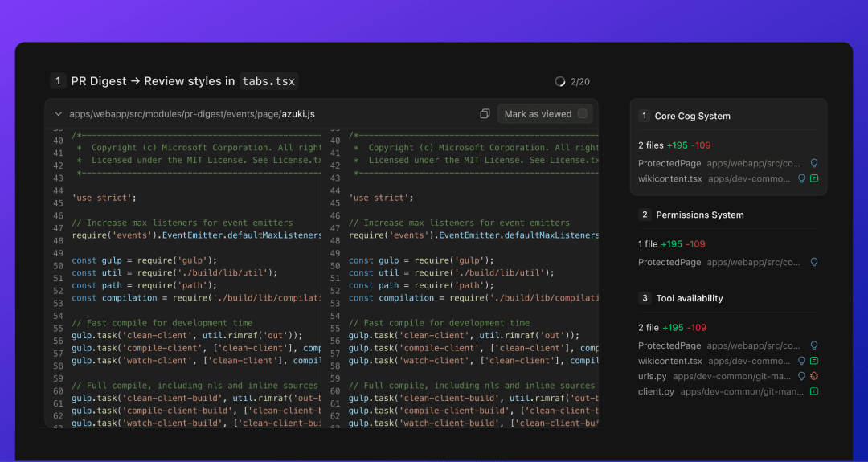Click 'Copyright (c) Microsoft Corporation' line in left pane
Image resolution: width=868 pixels, height=462 pixels.
tap(199, 148)
